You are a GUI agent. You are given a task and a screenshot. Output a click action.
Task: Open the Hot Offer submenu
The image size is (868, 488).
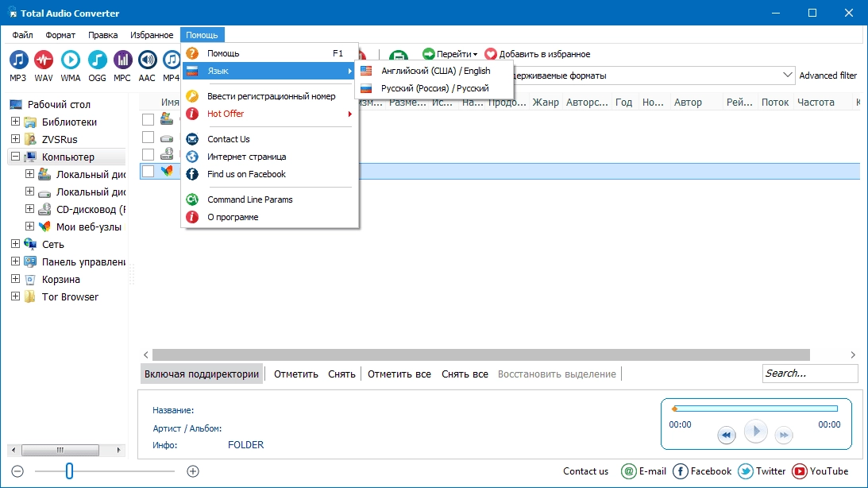pos(270,114)
